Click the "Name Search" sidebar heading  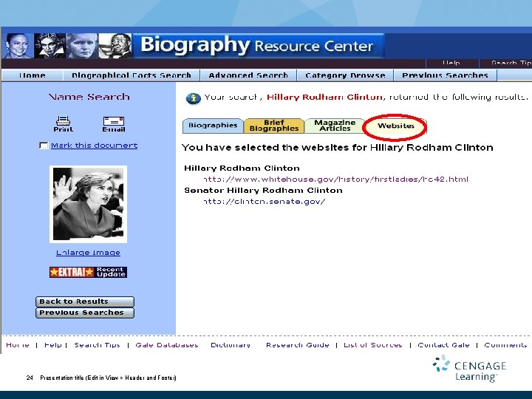click(89, 97)
